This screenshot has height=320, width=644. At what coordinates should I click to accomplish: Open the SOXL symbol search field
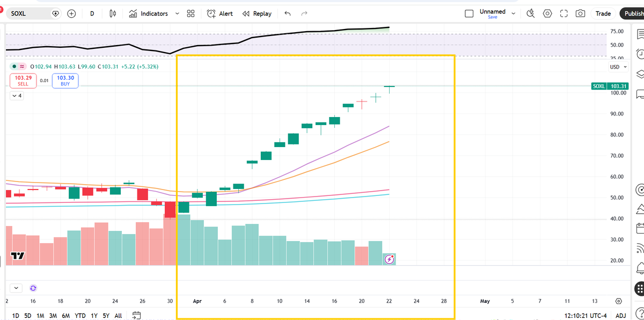click(33, 13)
